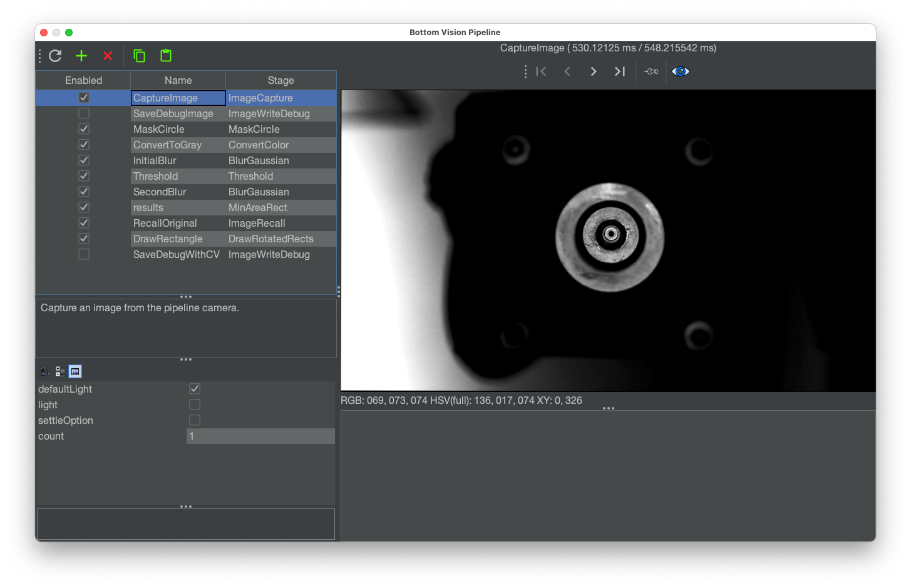Enable the SaveDebugImage stage checkbox

tap(84, 113)
